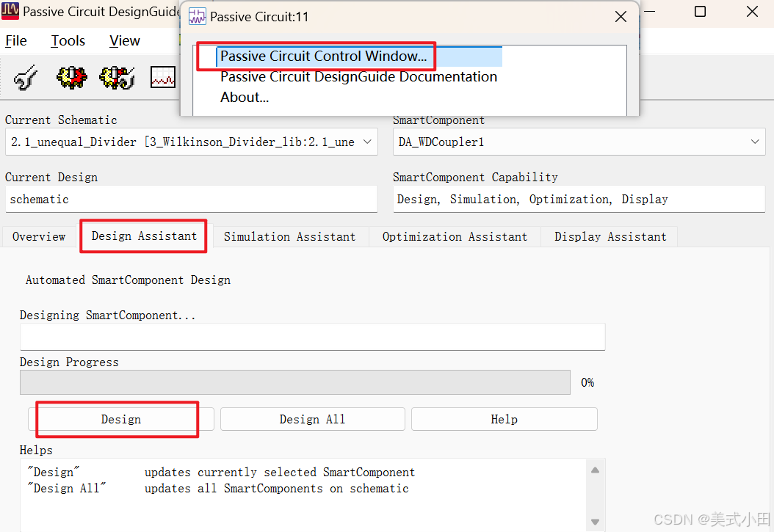Click the Passive Circuit DesignGuide app icon

(x=10, y=10)
